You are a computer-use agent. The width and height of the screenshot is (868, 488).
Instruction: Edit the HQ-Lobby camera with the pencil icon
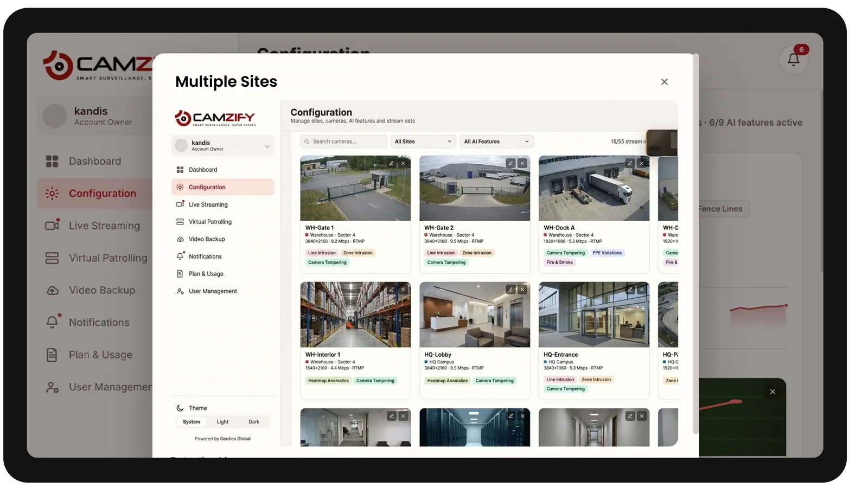pyautogui.click(x=510, y=290)
